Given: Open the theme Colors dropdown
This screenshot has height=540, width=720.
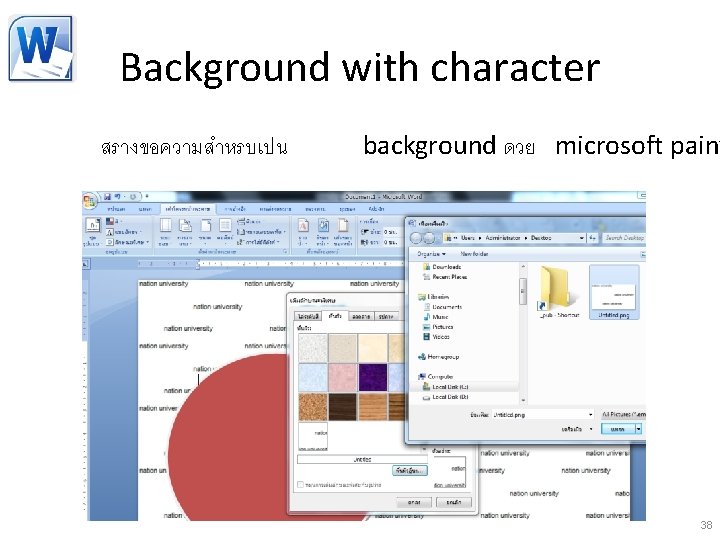Looking at the screenshot, I should 112,221.
